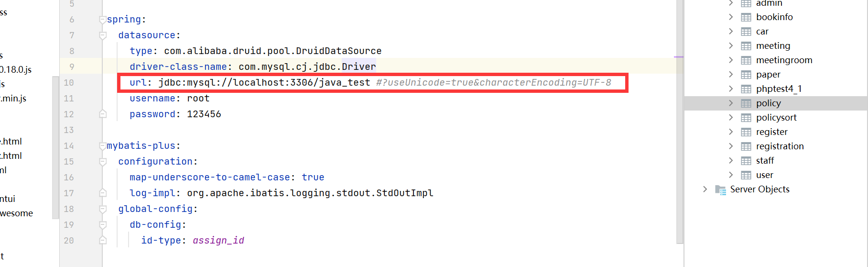Collapse the datasource fold marker

pyautogui.click(x=102, y=35)
